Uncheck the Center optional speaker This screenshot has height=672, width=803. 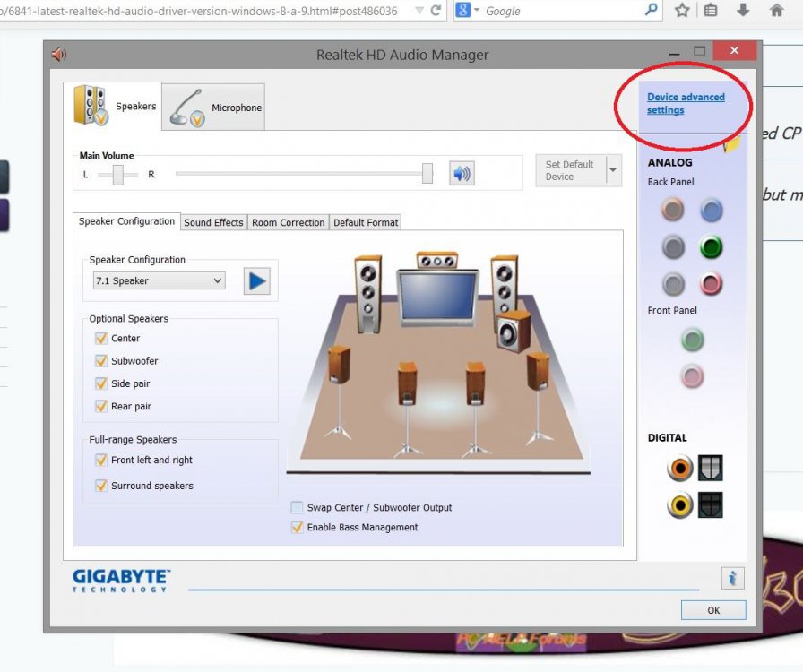[x=101, y=338]
